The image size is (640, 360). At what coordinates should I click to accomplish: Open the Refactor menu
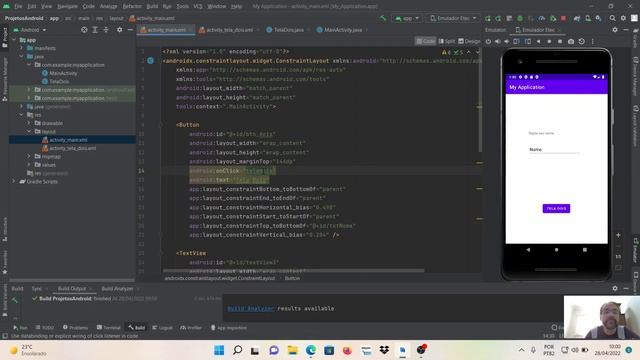click(x=132, y=6)
